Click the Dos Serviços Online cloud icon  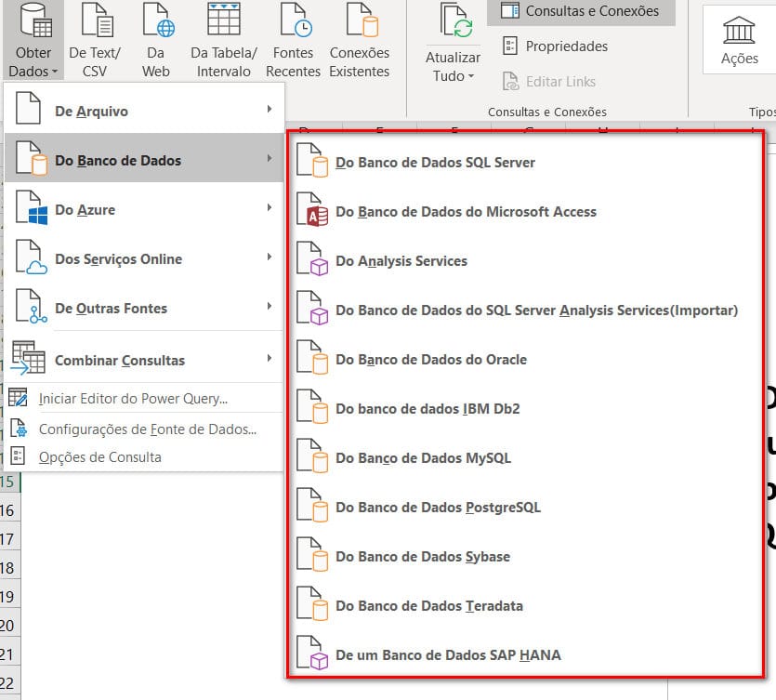(32, 257)
